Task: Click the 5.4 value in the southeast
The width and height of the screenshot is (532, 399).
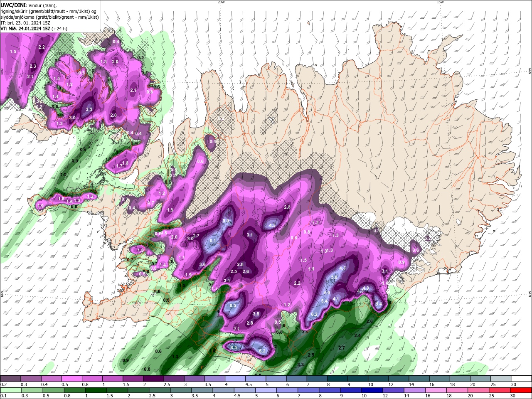Action: (325, 301)
